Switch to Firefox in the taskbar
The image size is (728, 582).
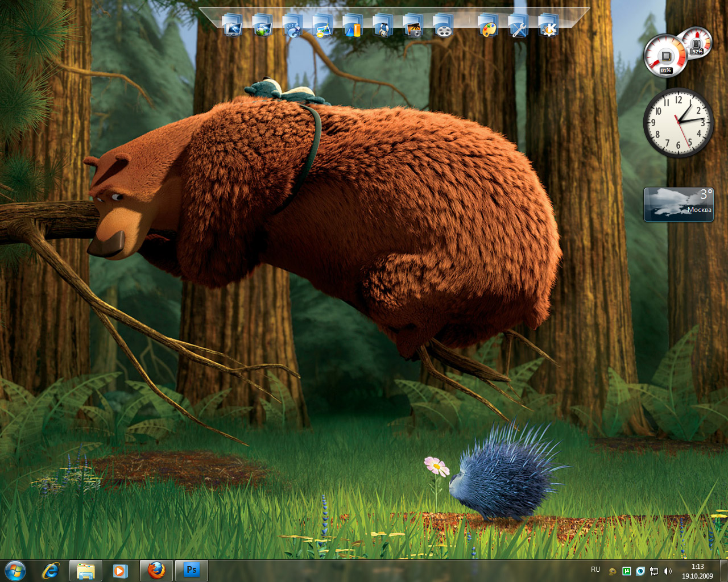coord(156,570)
